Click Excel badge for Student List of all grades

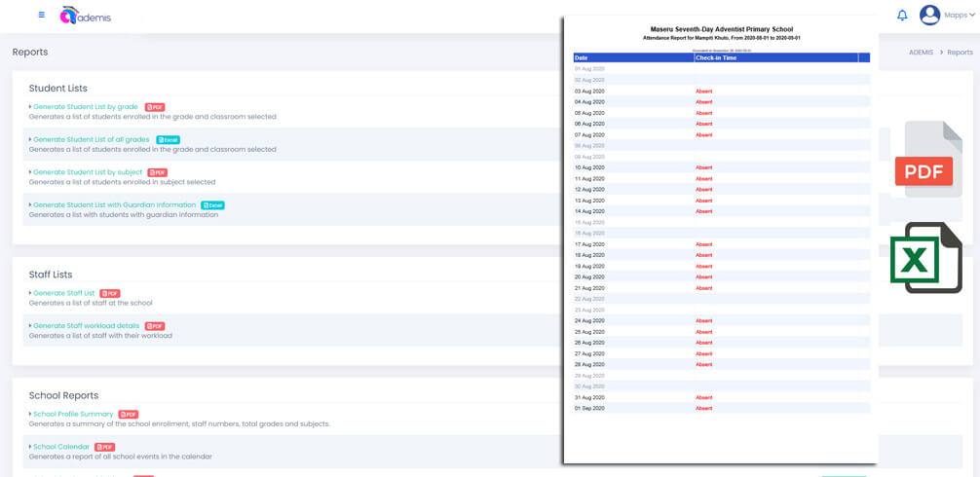[169, 140]
